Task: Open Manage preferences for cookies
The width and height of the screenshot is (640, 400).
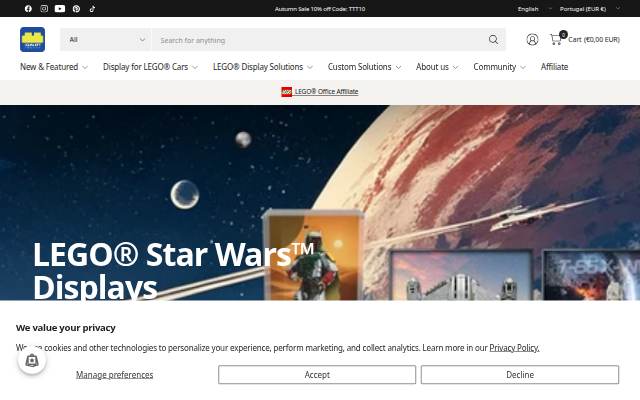Action: pos(114,375)
